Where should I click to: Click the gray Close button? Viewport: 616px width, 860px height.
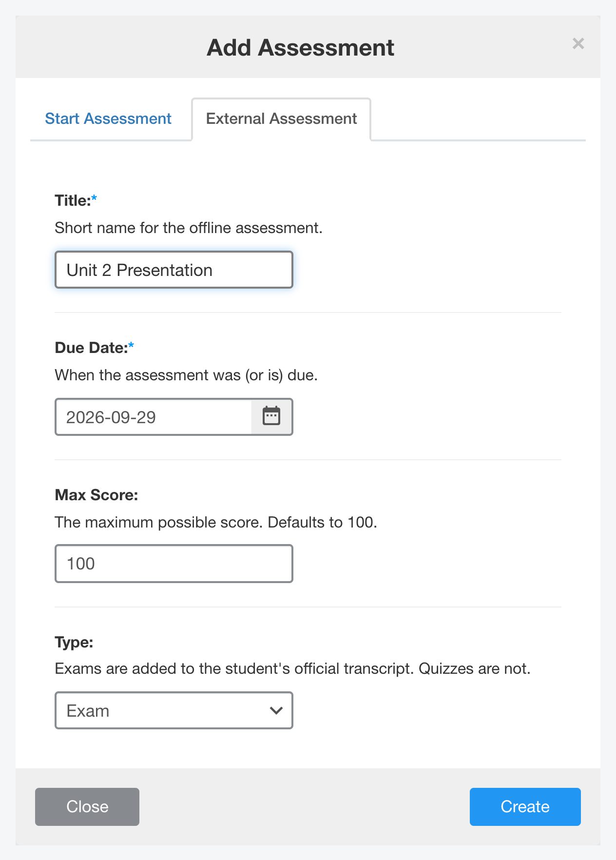[87, 806]
